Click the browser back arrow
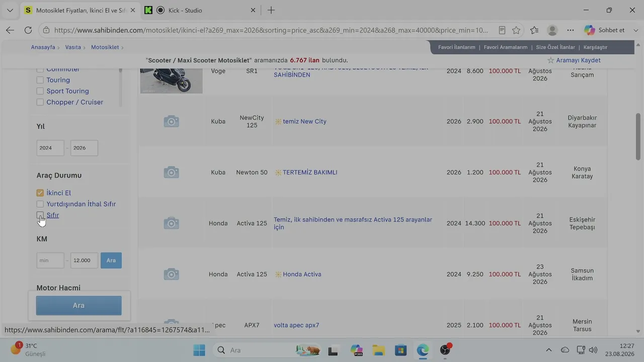The height and width of the screenshot is (362, 644). coord(10,30)
